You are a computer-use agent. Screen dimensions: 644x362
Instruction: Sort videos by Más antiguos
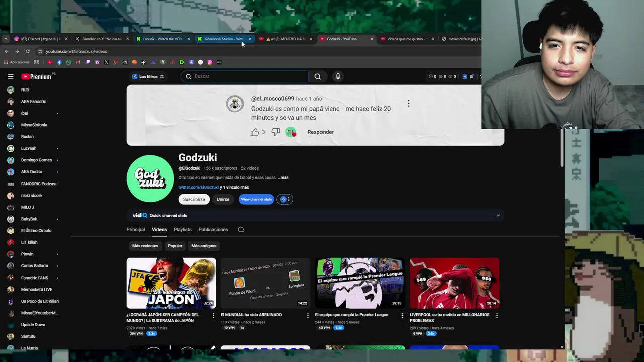[204, 246]
